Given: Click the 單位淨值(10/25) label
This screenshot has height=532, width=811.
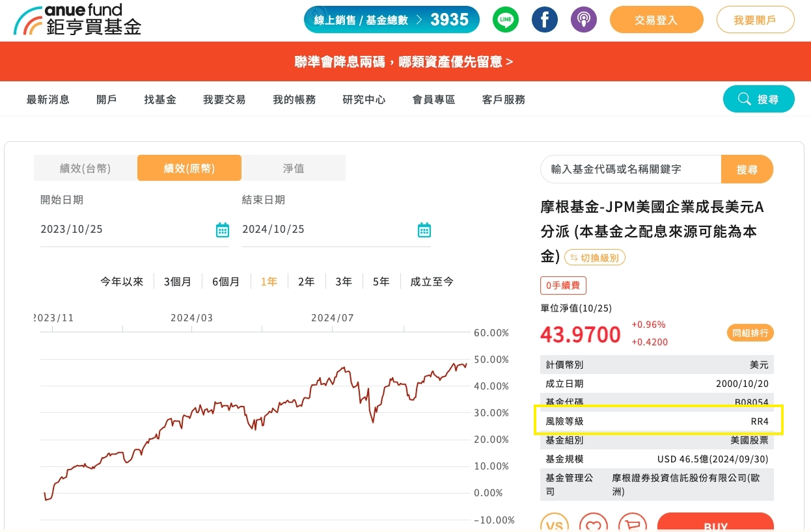Looking at the screenshot, I should tap(576, 308).
